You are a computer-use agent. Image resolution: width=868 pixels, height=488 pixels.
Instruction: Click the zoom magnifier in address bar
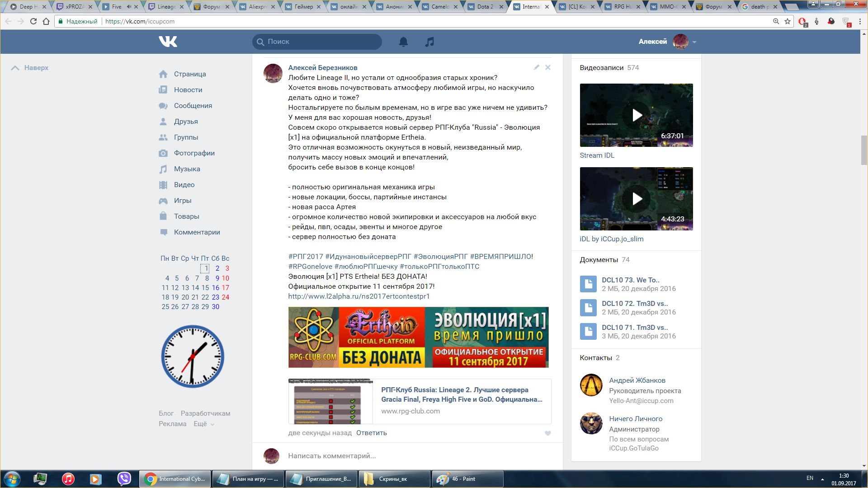[776, 21]
